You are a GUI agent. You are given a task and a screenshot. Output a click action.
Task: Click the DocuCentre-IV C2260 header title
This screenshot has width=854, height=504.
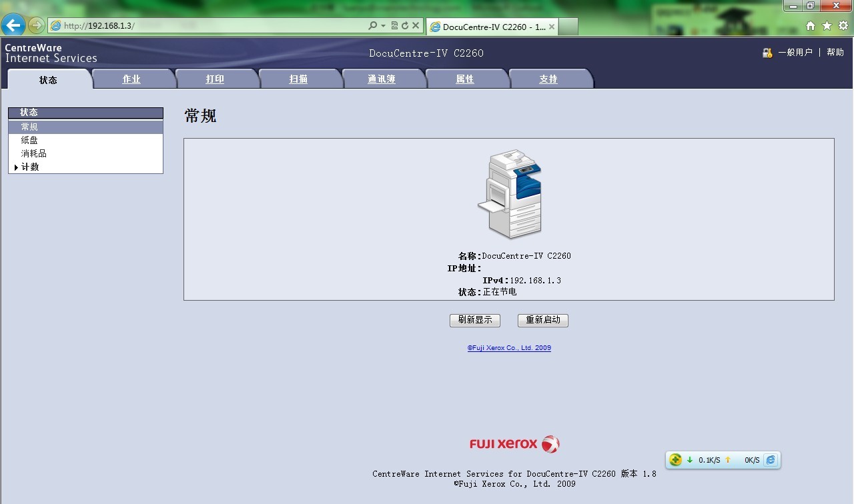[x=426, y=53]
